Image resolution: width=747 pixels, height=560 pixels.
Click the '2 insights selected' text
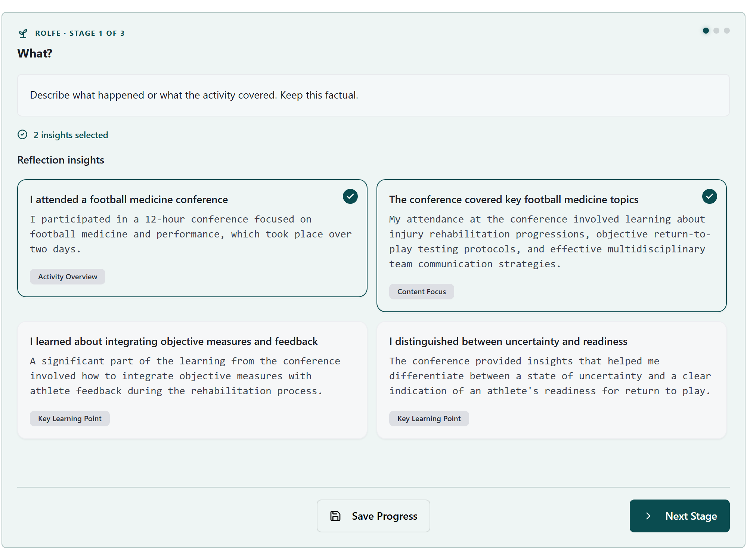click(x=71, y=135)
